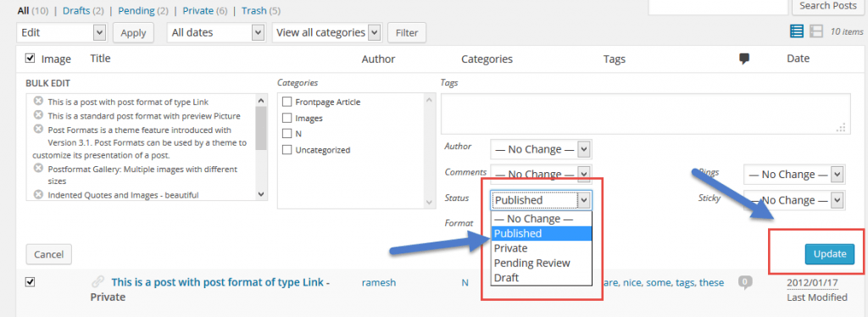Remove 'post format of type Link' from bulk edit
The height and width of the screenshot is (317, 868).
click(38, 101)
